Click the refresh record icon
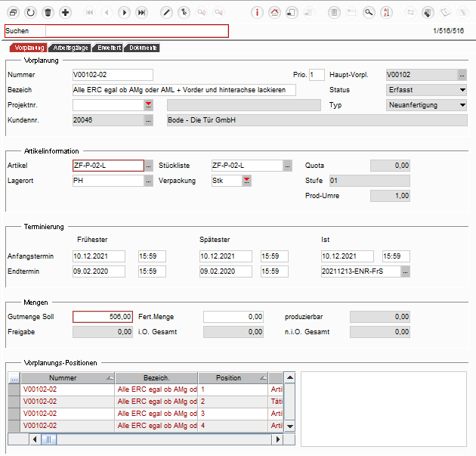 pyautogui.click(x=31, y=12)
